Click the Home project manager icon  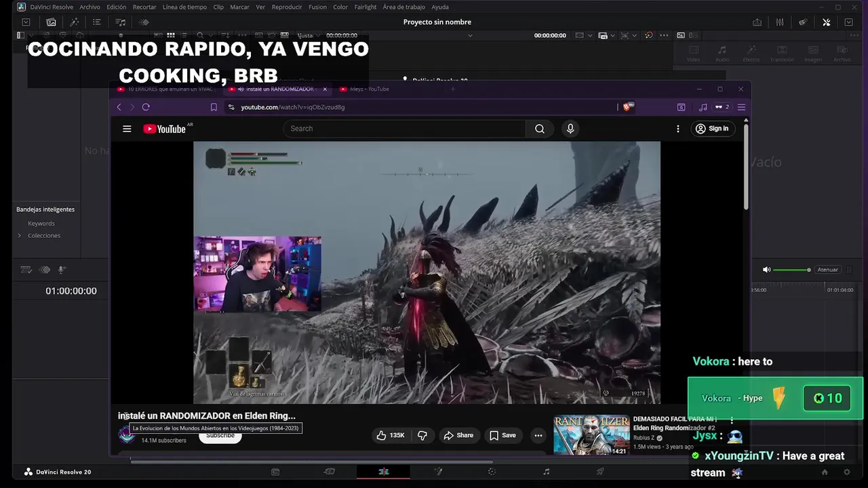click(825, 472)
